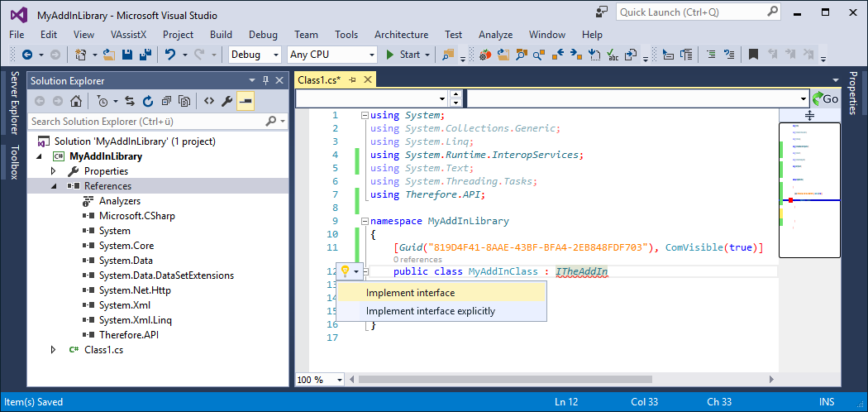Open the Undo history dropdown arrow

click(185, 55)
